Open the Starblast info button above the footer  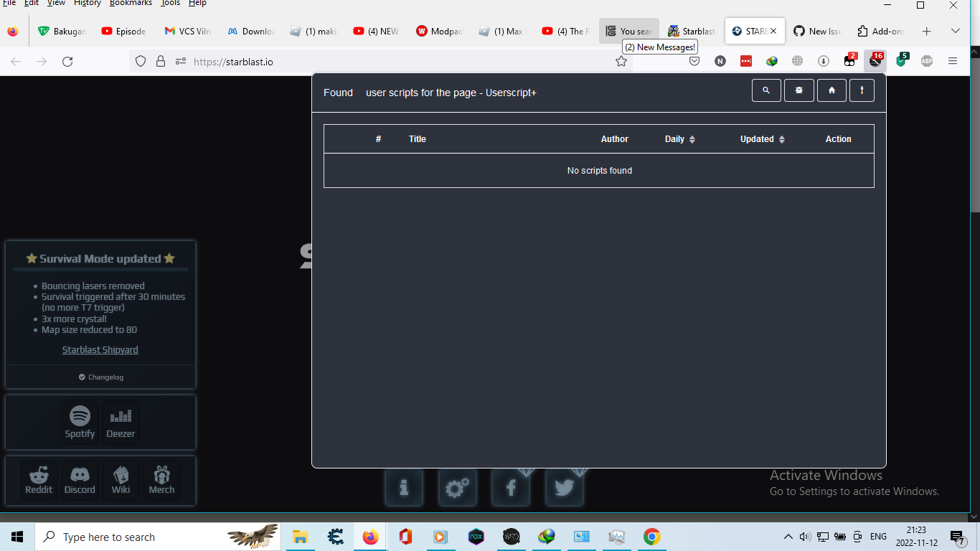404,488
